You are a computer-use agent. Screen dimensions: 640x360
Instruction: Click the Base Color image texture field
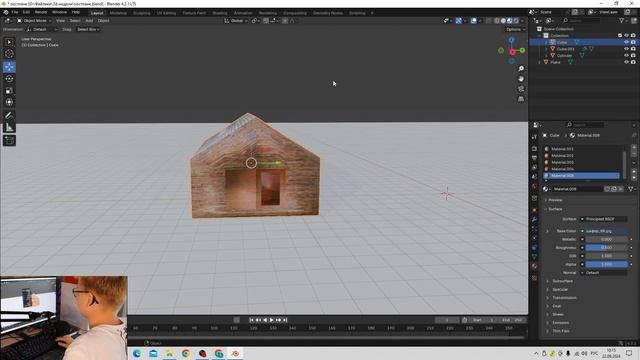(607, 231)
